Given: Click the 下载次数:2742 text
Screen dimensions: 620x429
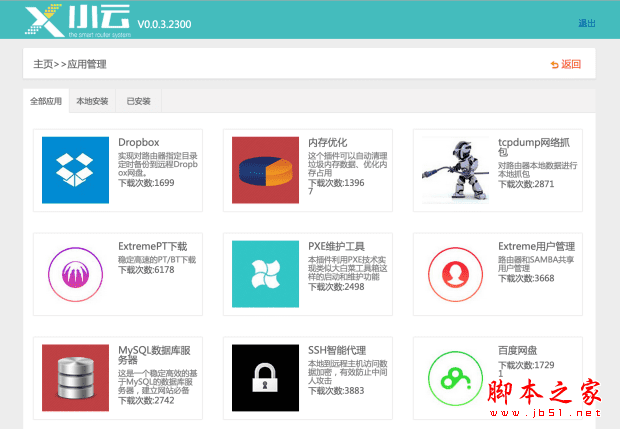Looking at the screenshot, I should click(x=146, y=401).
